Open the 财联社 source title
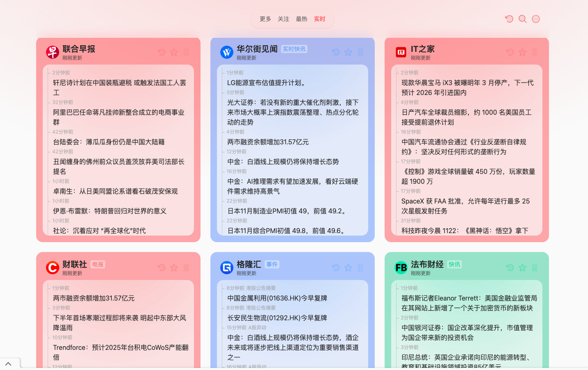 [x=75, y=264]
